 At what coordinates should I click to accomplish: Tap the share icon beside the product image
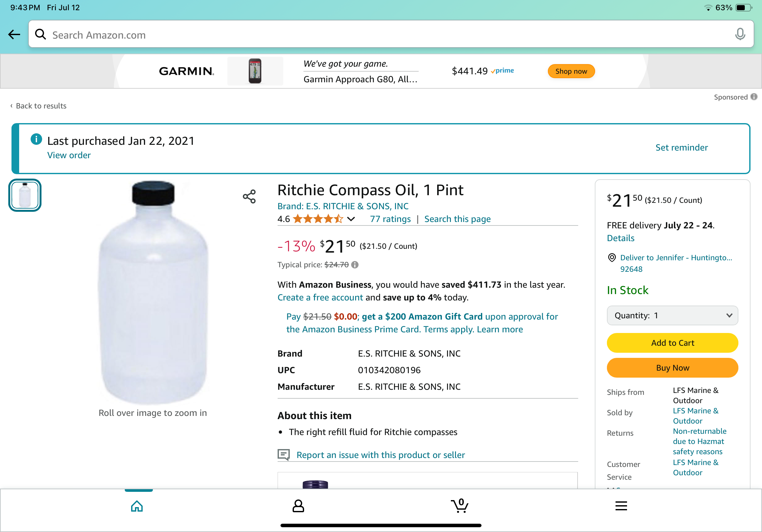(x=249, y=196)
